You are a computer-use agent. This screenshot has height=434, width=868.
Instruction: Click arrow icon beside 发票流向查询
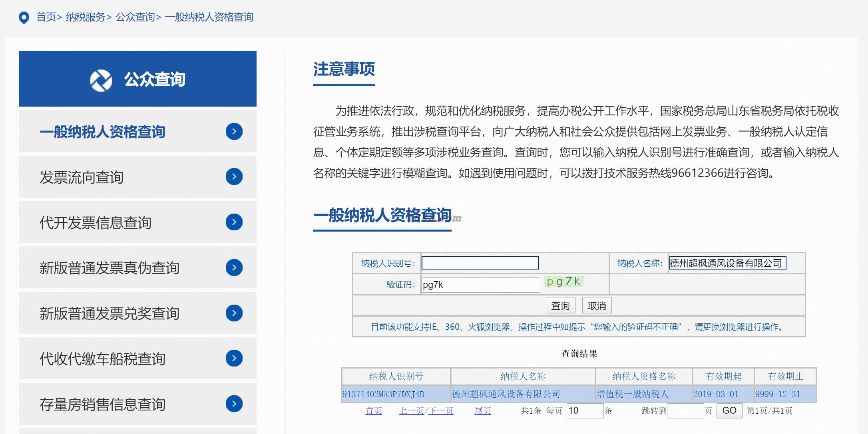pyautogui.click(x=234, y=176)
